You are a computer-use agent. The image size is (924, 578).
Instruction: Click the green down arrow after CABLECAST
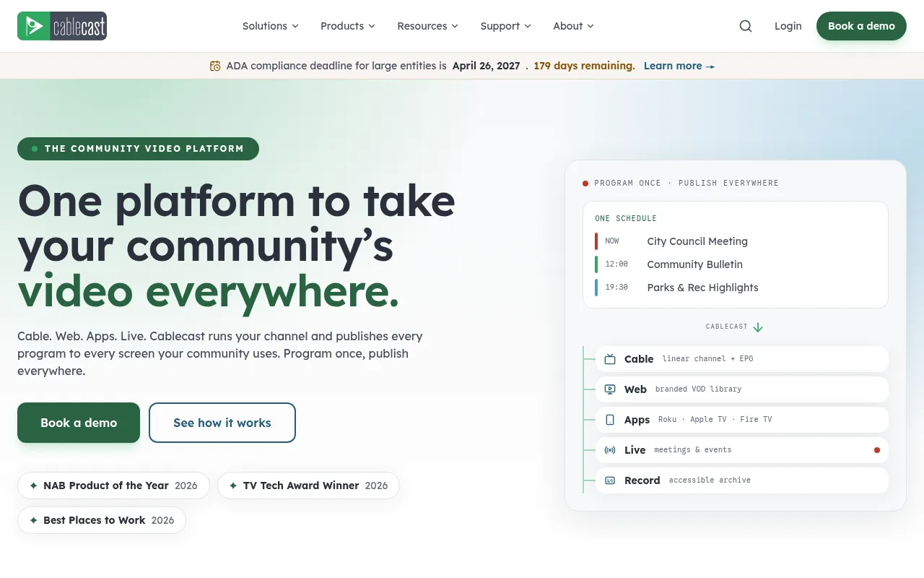(x=758, y=327)
